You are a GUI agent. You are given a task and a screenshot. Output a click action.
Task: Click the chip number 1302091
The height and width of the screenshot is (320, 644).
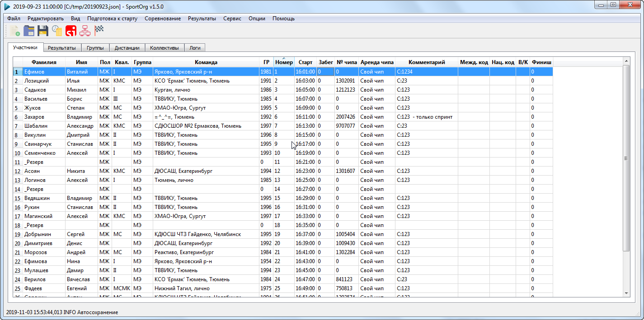[x=347, y=81]
